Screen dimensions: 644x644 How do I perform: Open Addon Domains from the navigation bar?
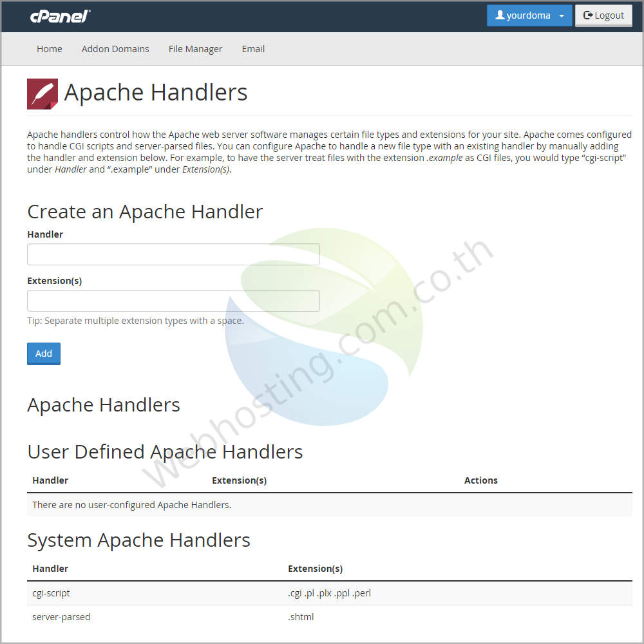point(115,48)
